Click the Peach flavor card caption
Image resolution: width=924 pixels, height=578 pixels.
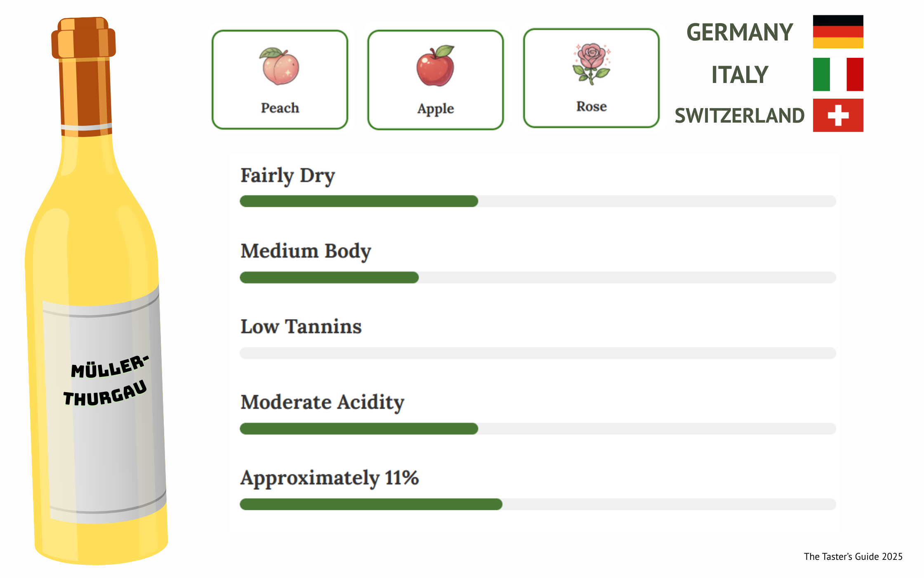pyautogui.click(x=280, y=108)
